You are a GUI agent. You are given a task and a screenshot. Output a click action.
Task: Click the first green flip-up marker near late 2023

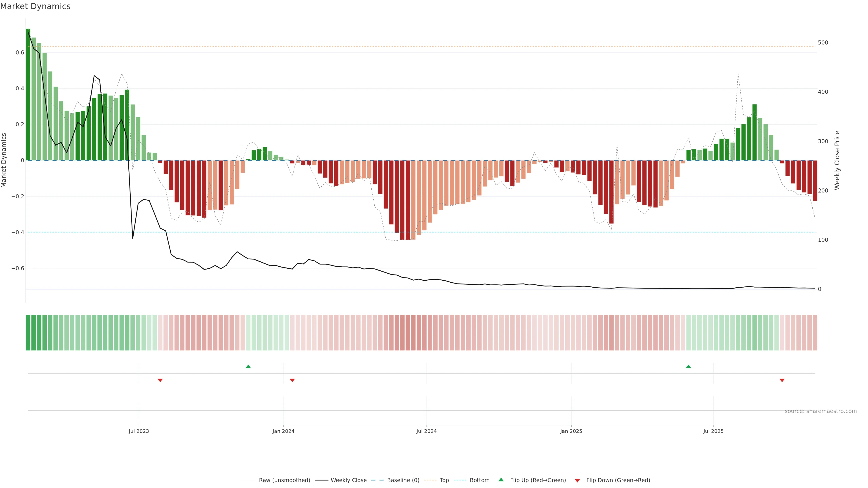[248, 366]
